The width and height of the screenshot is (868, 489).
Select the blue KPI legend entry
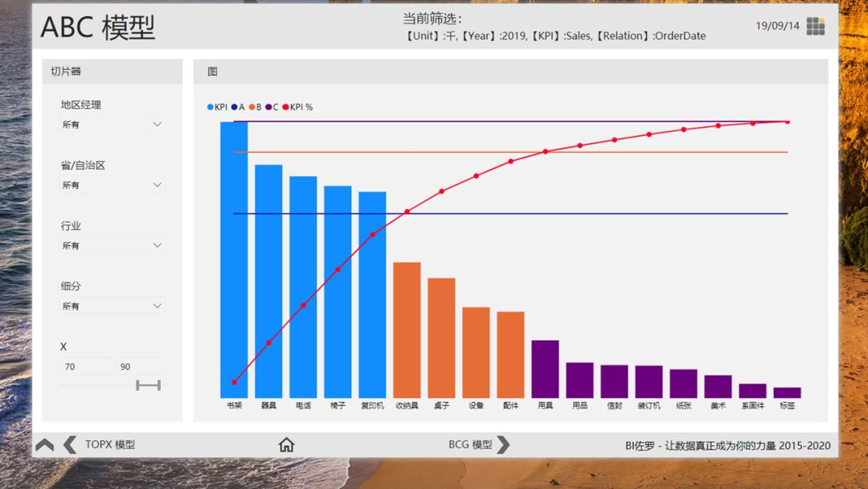217,107
